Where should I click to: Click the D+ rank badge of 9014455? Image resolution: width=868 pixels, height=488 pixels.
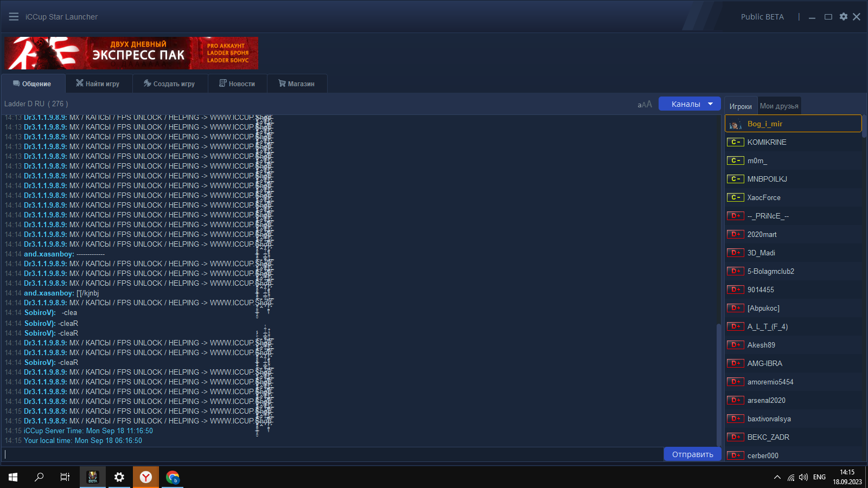(x=736, y=290)
